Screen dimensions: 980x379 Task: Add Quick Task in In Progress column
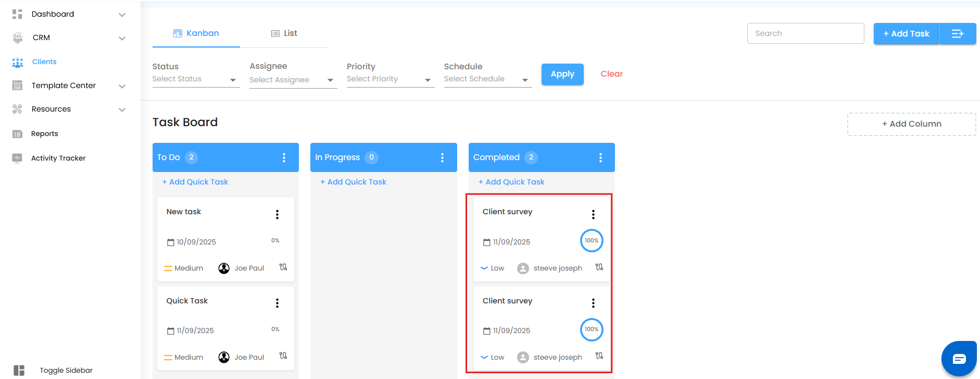354,182
